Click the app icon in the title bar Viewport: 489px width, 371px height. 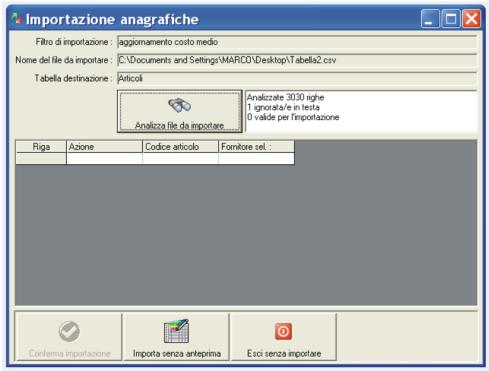(17, 19)
